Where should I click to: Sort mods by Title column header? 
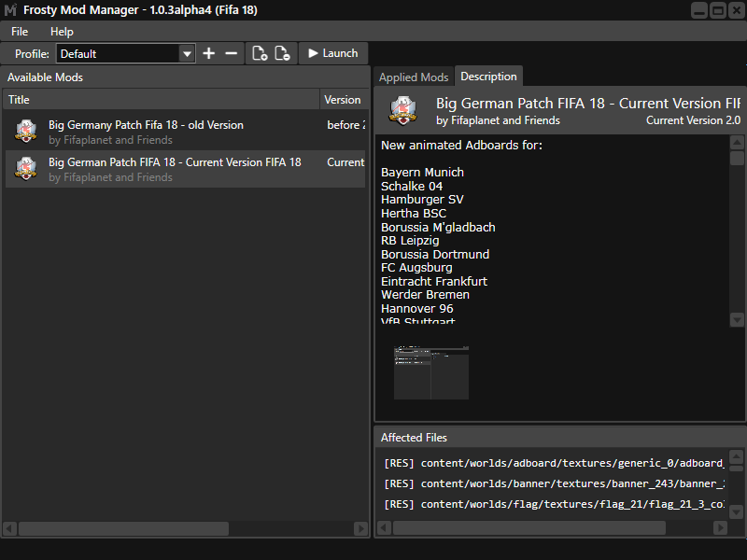[161, 100]
